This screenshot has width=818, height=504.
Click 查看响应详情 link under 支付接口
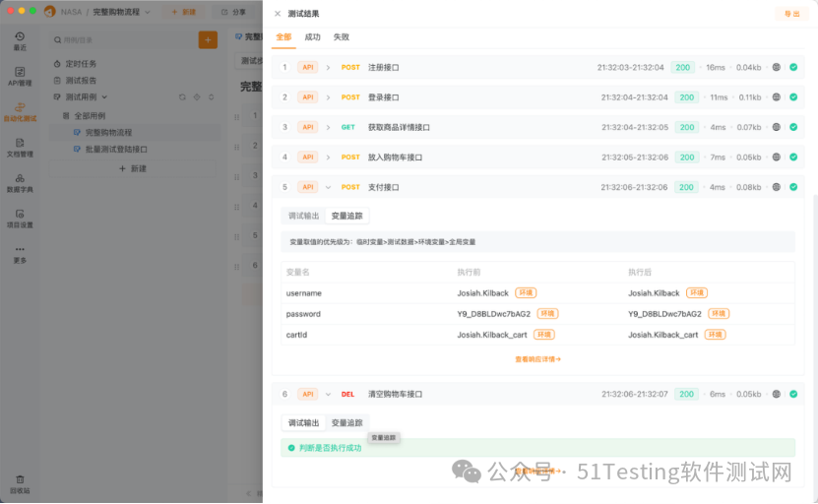pos(537,359)
